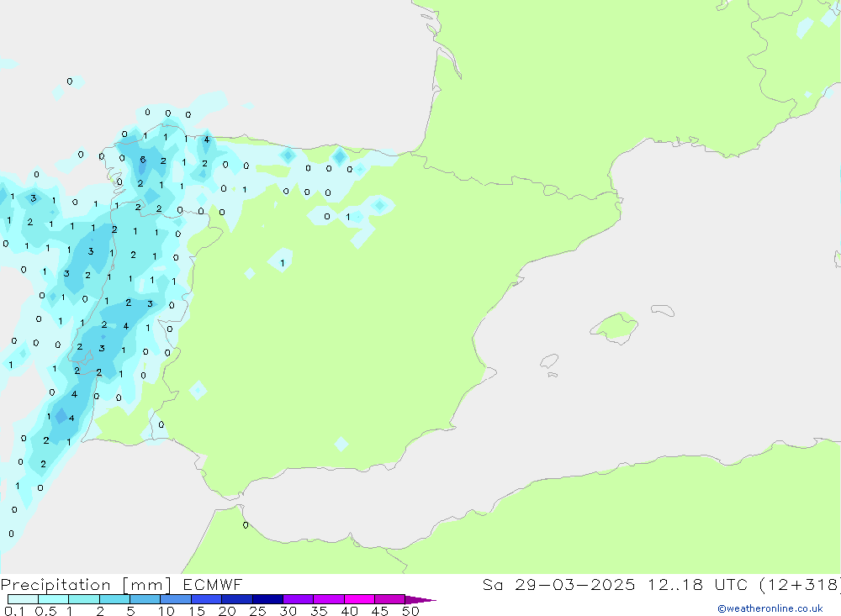The height and width of the screenshot is (616, 841).
Task: Click the '0' value near the Strait of Gibraltar
Action: [246, 525]
